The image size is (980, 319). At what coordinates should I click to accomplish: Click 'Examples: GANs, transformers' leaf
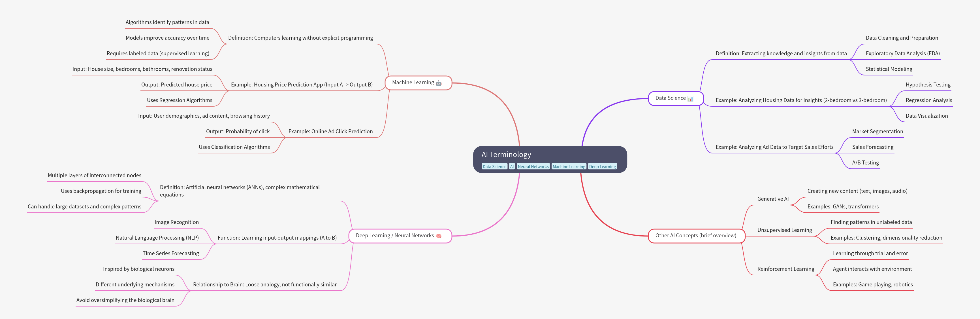pos(843,206)
